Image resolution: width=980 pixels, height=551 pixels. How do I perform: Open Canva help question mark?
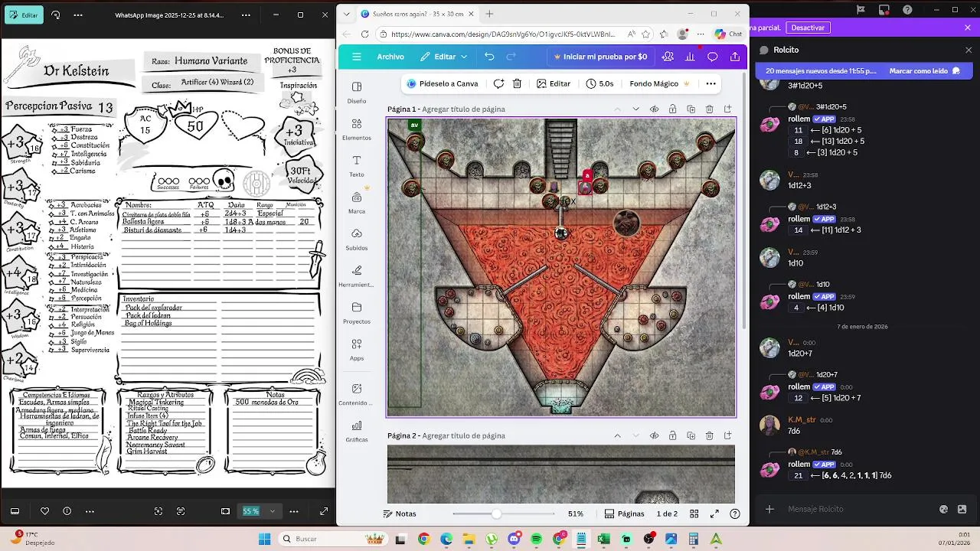tap(735, 514)
